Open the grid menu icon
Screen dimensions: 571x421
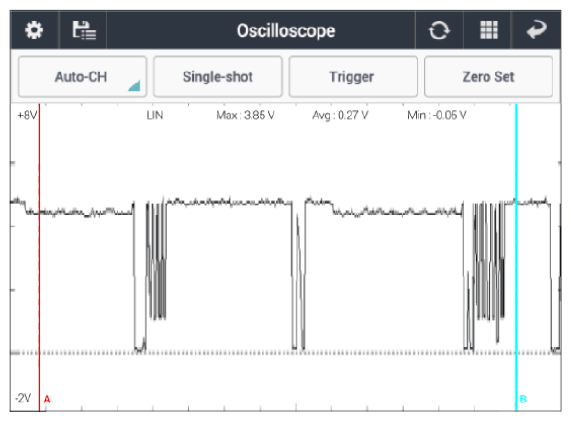(489, 30)
